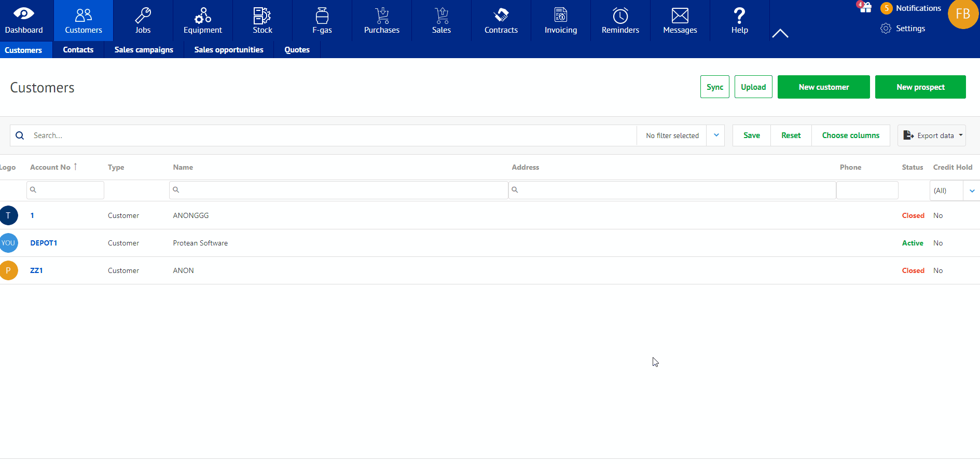980x464 pixels.
Task: Open the Equipment gears icon
Action: 202,15
